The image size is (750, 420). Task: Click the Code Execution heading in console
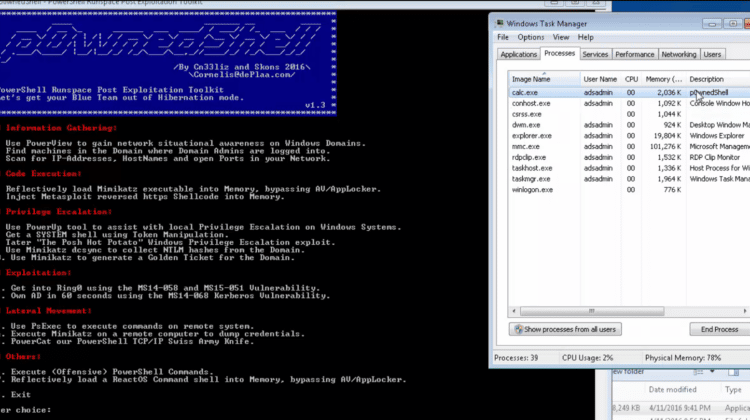point(43,174)
